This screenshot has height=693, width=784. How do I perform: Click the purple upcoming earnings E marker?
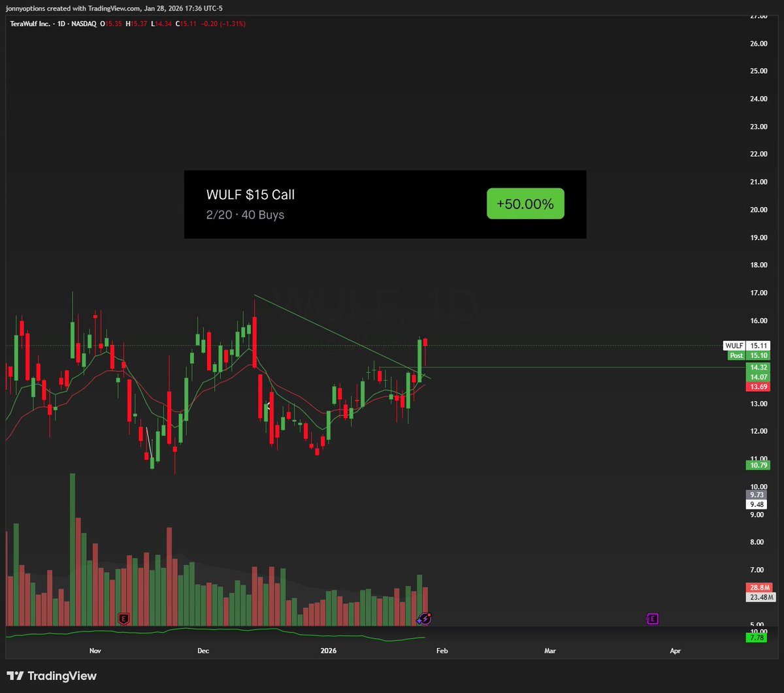tap(651, 618)
